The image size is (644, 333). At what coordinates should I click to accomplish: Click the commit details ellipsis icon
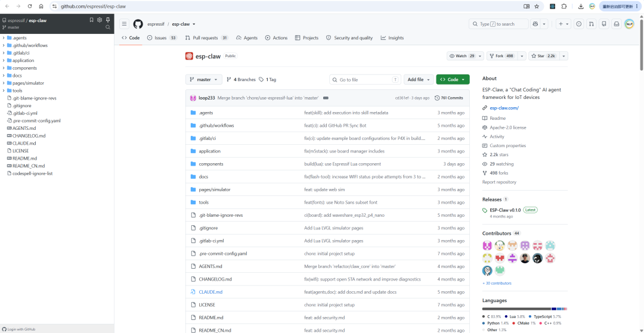point(326,98)
